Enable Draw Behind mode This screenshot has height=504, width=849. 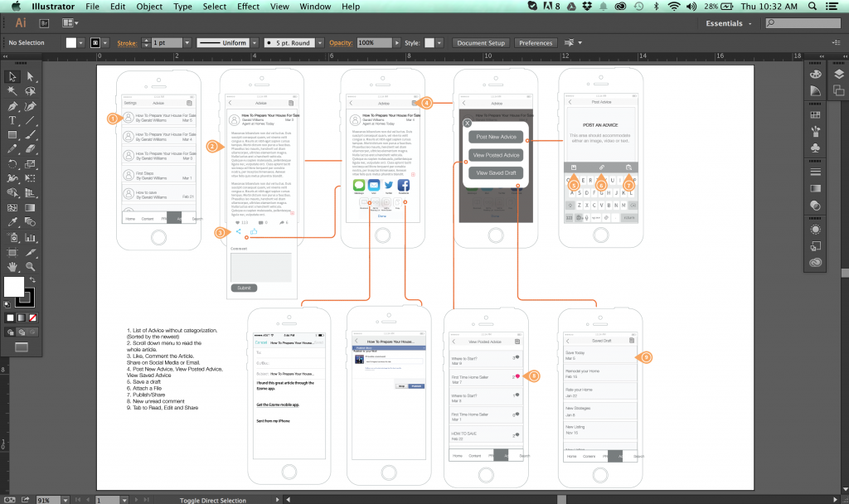point(22,332)
